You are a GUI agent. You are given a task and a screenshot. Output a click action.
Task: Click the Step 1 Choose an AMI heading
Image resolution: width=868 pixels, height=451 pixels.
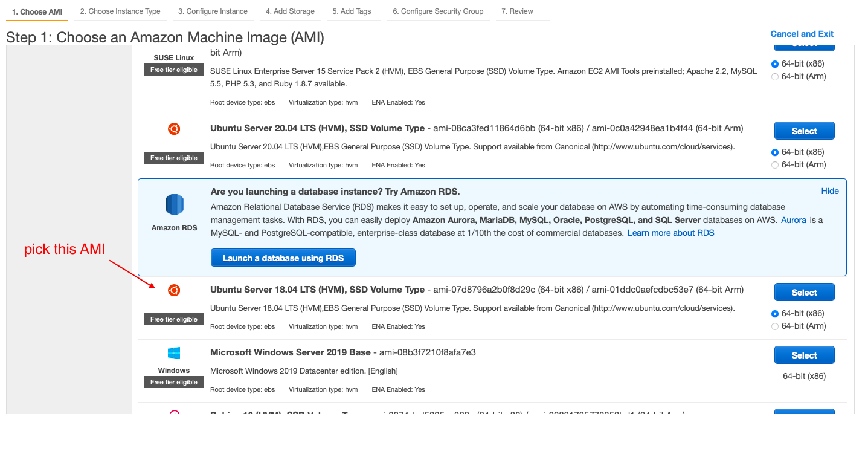pyautogui.click(x=165, y=37)
